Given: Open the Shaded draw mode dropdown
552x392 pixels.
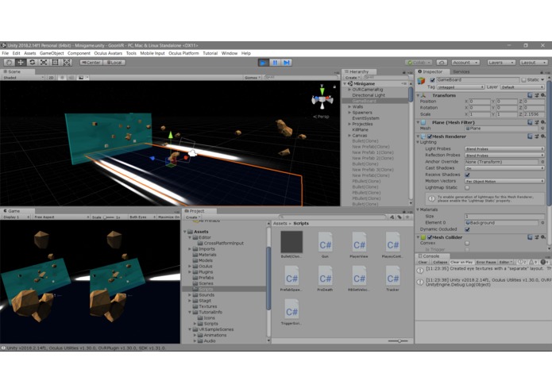Looking at the screenshot, I should pos(23,77).
